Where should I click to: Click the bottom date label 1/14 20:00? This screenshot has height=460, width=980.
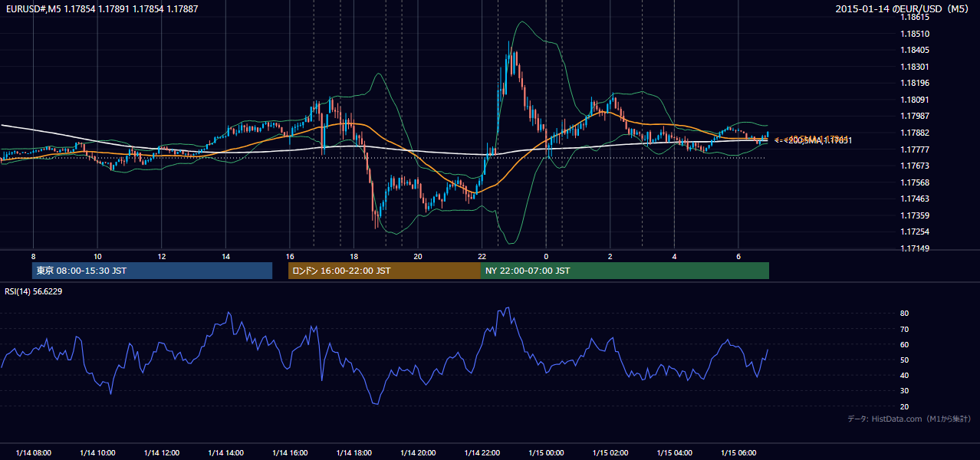418,453
